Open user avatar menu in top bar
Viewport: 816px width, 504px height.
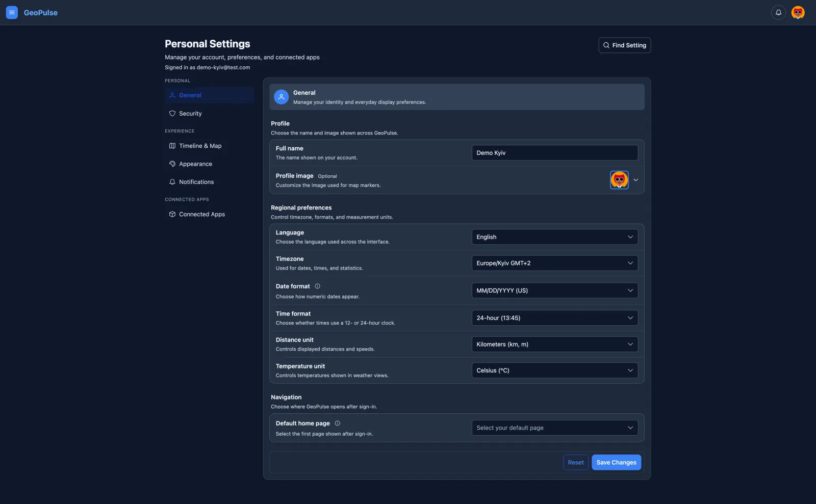(x=798, y=13)
